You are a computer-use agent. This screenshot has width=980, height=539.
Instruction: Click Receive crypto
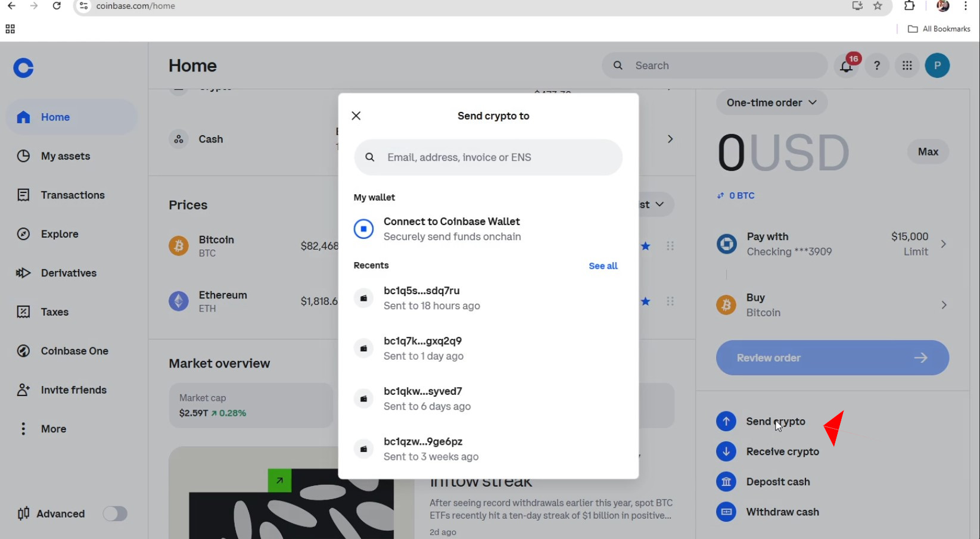(782, 451)
